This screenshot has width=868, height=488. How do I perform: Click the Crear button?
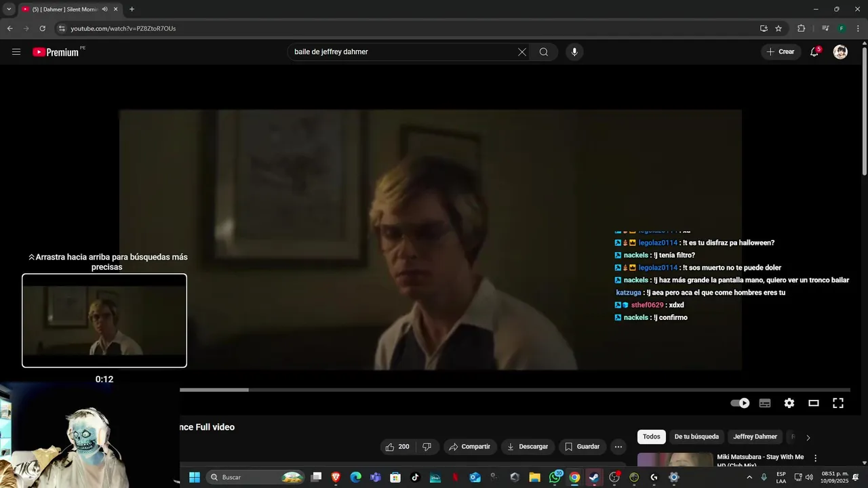pyautogui.click(x=781, y=52)
